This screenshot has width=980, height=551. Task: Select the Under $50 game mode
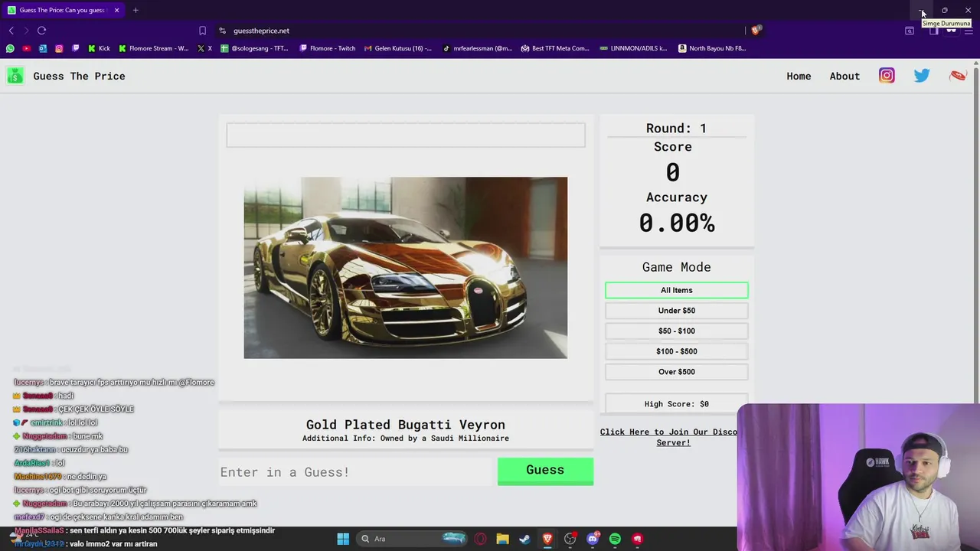click(677, 311)
